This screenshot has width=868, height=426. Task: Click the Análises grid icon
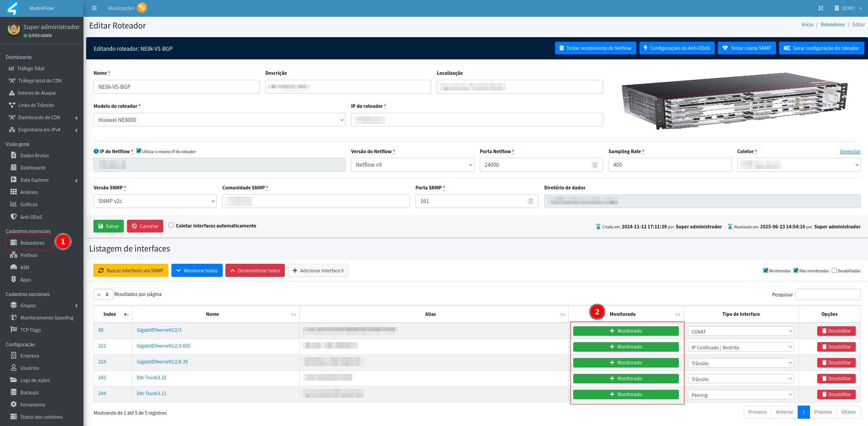pyautogui.click(x=14, y=192)
